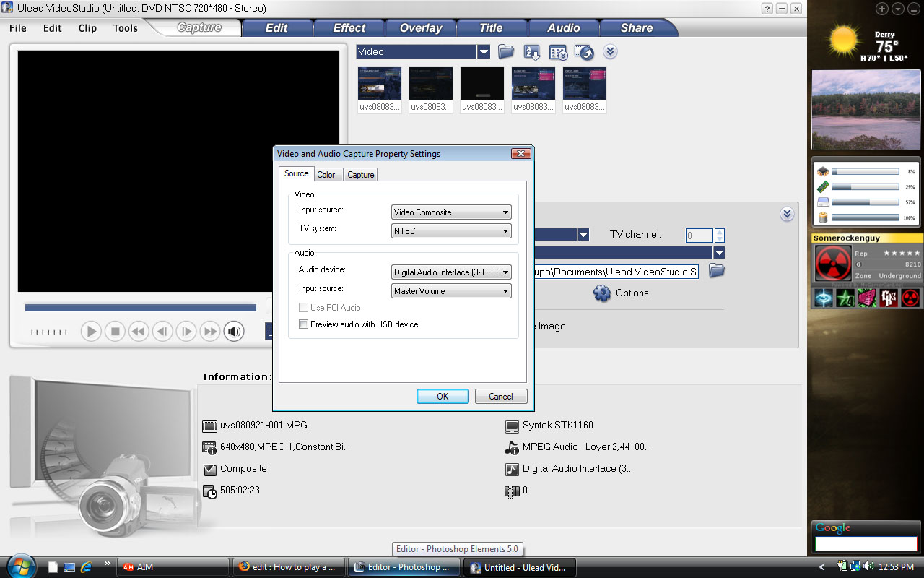924x578 pixels.
Task: Click the Options button label
Action: [632, 293]
